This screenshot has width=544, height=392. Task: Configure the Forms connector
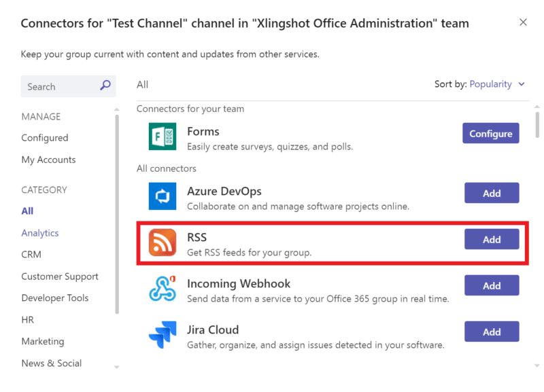coord(490,133)
